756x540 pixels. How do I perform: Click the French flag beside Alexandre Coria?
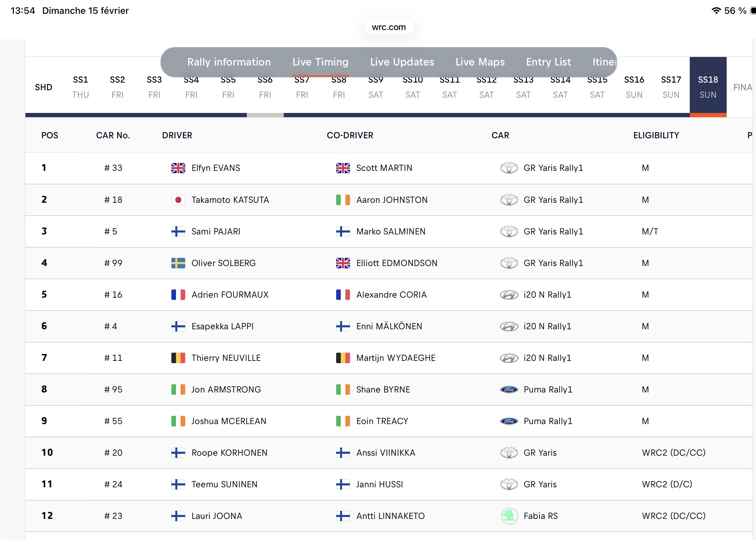(343, 295)
